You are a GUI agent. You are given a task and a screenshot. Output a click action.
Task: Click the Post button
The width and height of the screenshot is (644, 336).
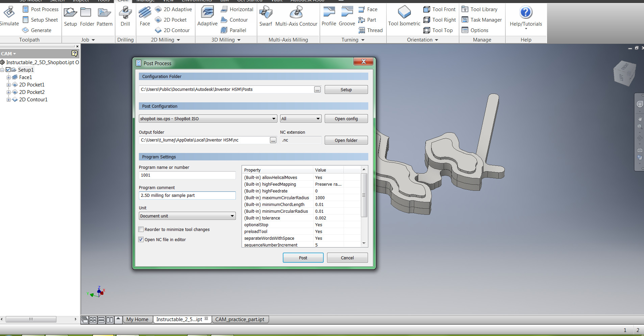point(303,258)
